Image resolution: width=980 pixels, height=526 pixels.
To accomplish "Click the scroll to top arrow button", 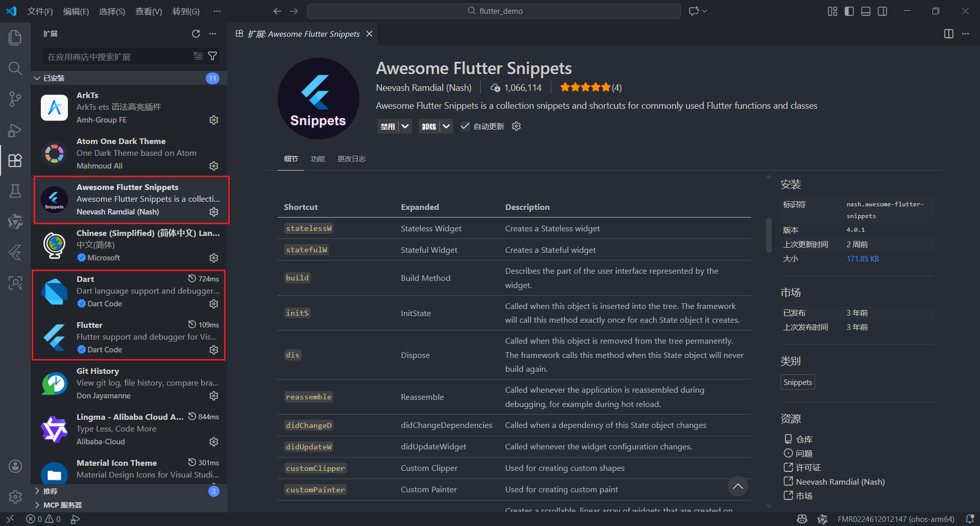I will tap(738, 486).
